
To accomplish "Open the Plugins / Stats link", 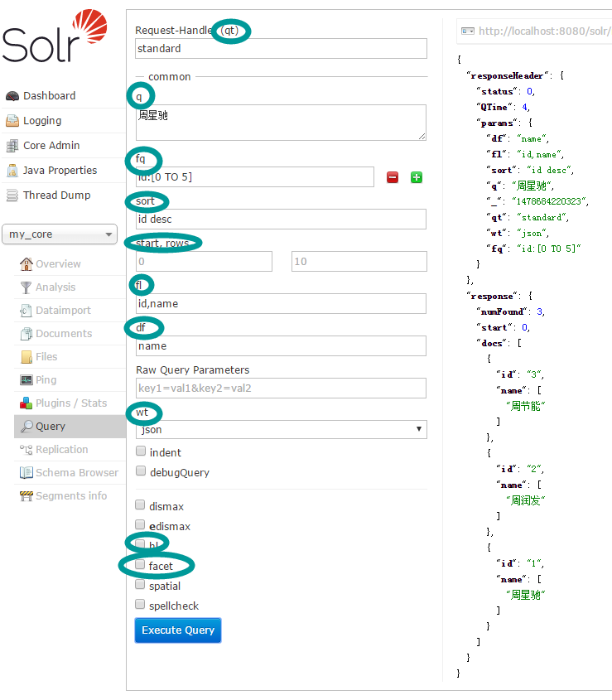I will (71, 403).
